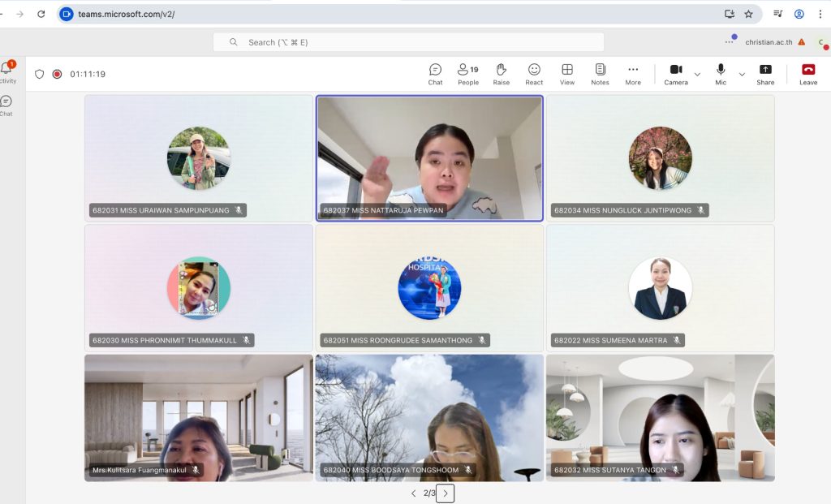Leave the meeting
Screen dimensions: 831x504
(x=808, y=74)
